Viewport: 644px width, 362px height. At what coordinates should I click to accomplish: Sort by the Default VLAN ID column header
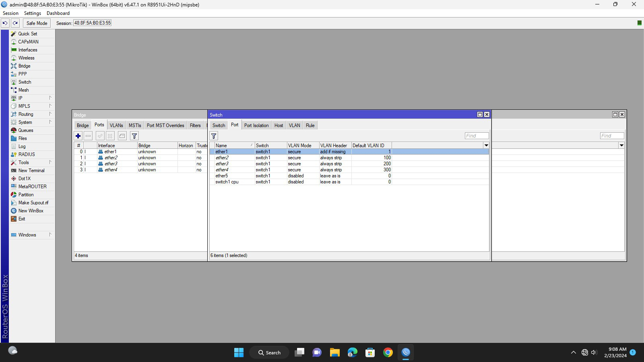371,146
